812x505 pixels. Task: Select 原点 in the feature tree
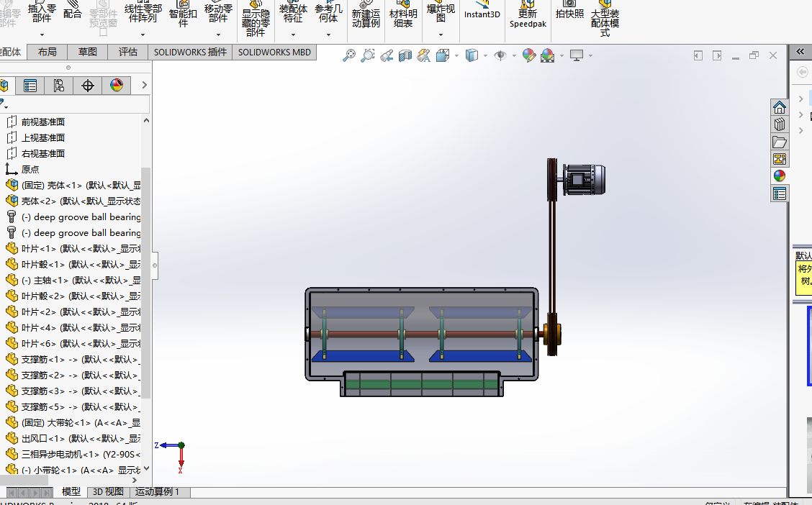point(30,169)
